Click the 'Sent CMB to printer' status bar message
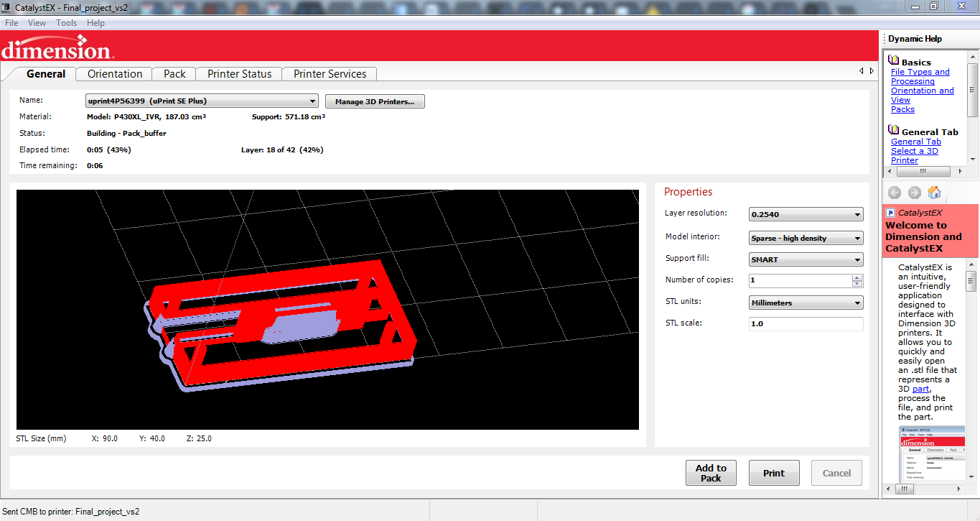Screen dimensions: 980x521 coord(71,512)
